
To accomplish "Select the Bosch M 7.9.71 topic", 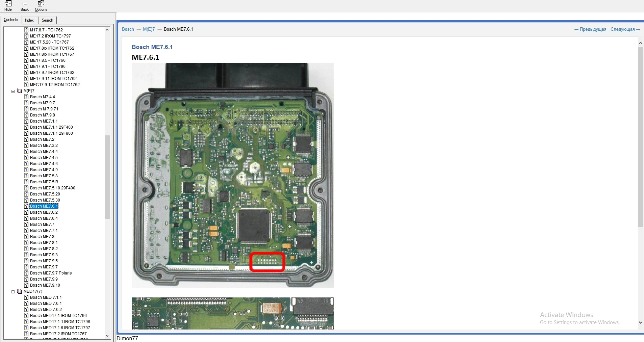I will 44,109.
